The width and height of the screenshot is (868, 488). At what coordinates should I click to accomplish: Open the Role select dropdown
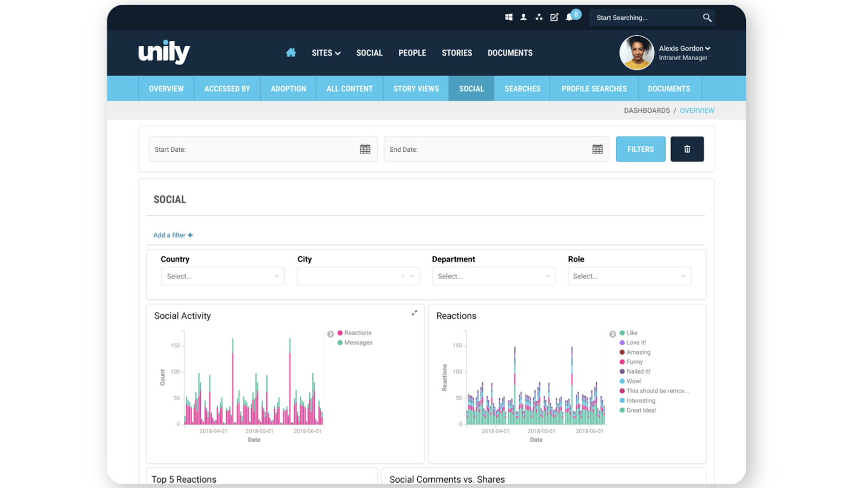629,277
